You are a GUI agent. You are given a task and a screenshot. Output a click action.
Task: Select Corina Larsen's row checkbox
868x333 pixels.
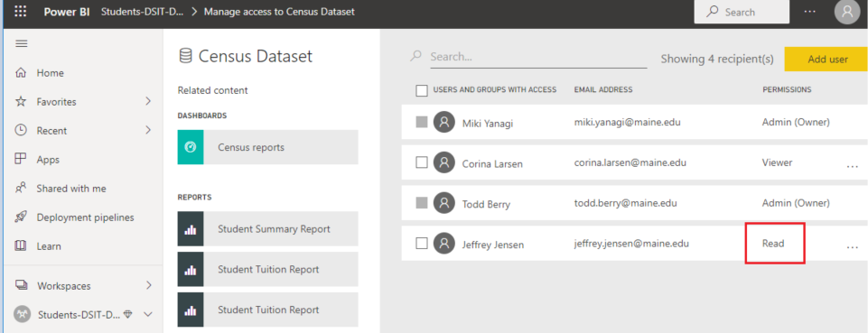(422, 162)
